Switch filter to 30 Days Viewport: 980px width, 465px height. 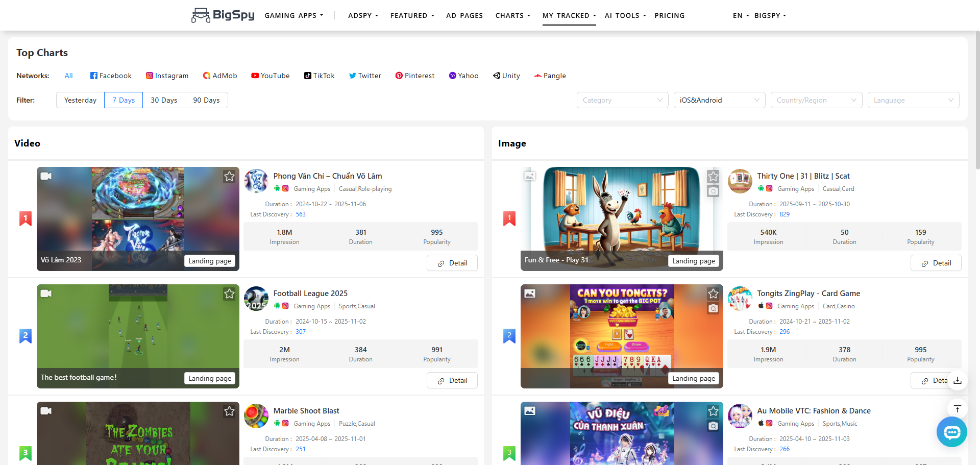point(164,100)
